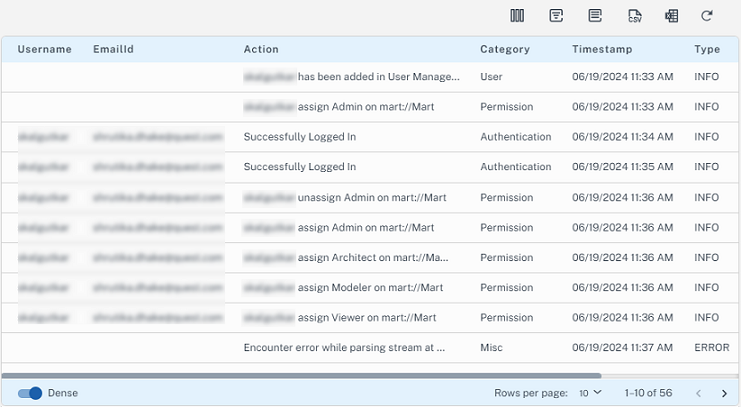Sort by the Username column header

tap(45, 49)
